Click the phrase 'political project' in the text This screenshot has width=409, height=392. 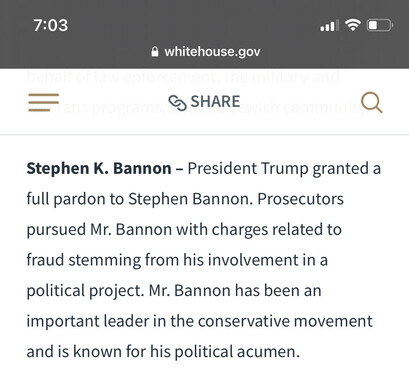[85, 291]
